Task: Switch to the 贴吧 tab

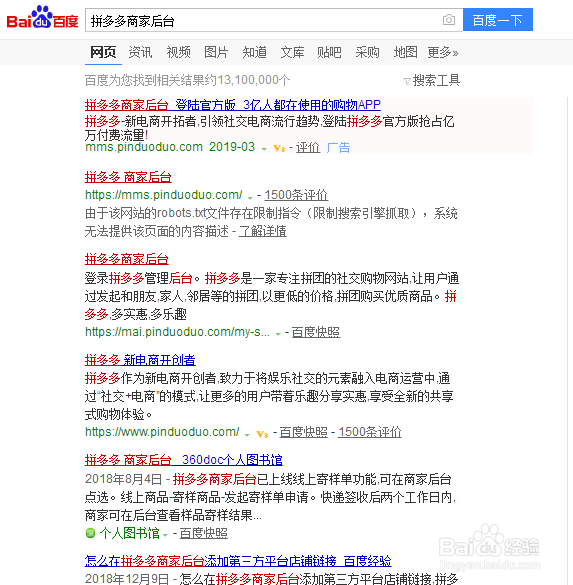Action: click(x=329, y=52)
